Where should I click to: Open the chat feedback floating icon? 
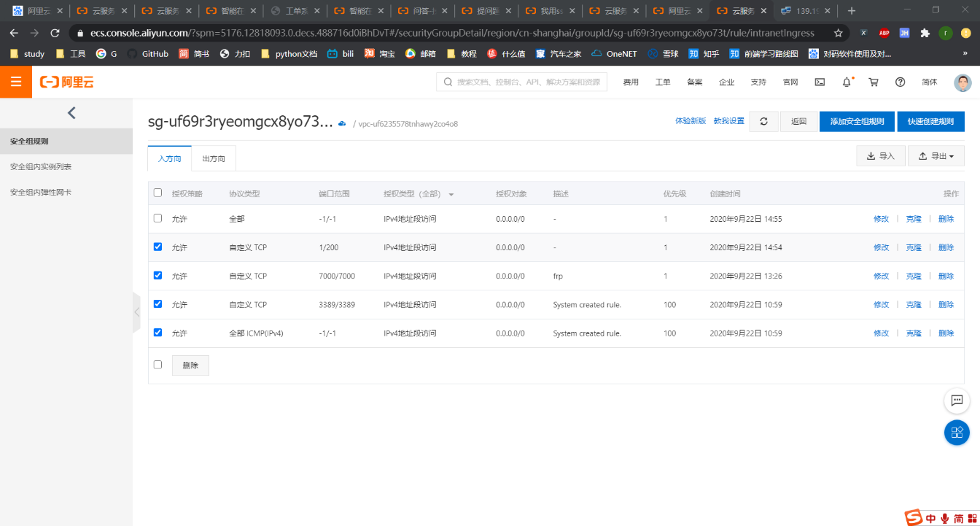[957, 400]
